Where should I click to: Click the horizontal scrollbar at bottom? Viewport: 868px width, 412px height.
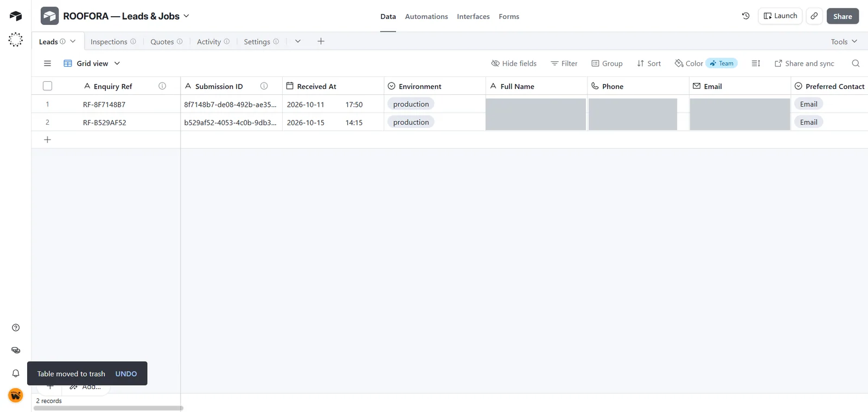click(x=108, y=408)
